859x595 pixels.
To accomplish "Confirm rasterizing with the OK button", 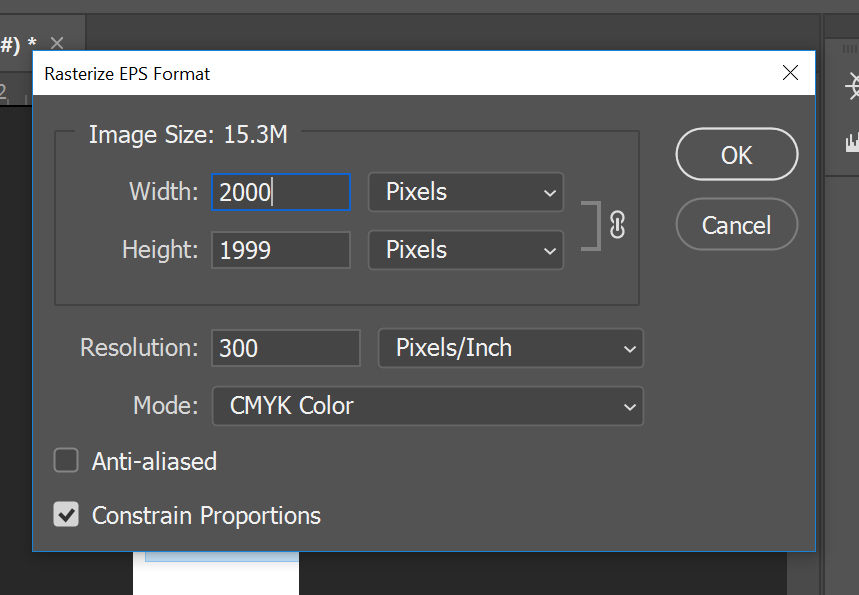I will coord(737,155).
